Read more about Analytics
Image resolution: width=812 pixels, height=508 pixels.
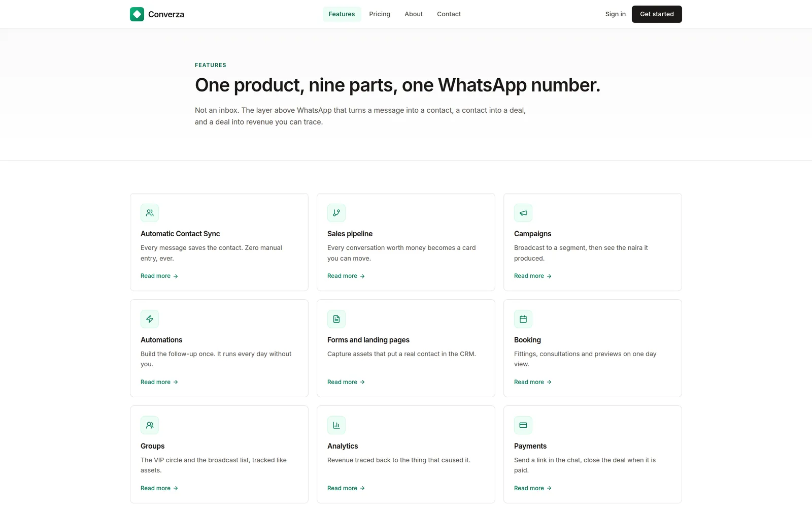coord(346,488)
